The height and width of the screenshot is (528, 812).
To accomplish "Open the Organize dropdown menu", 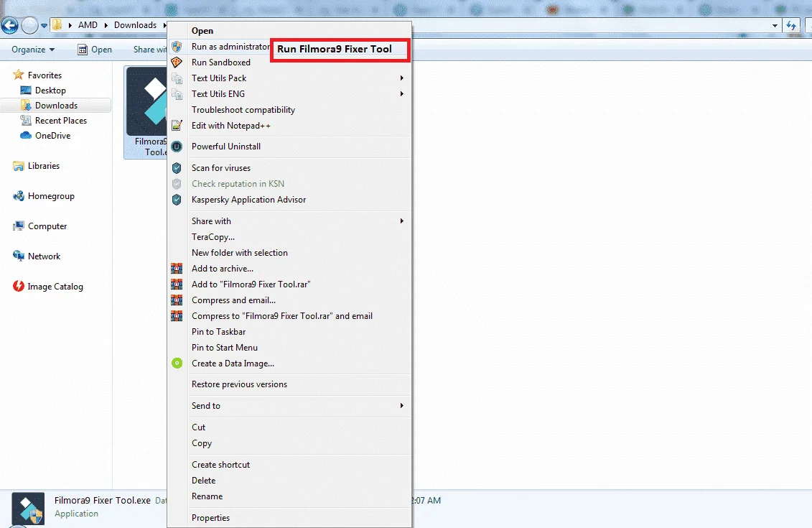I will (x=33, y=50).
